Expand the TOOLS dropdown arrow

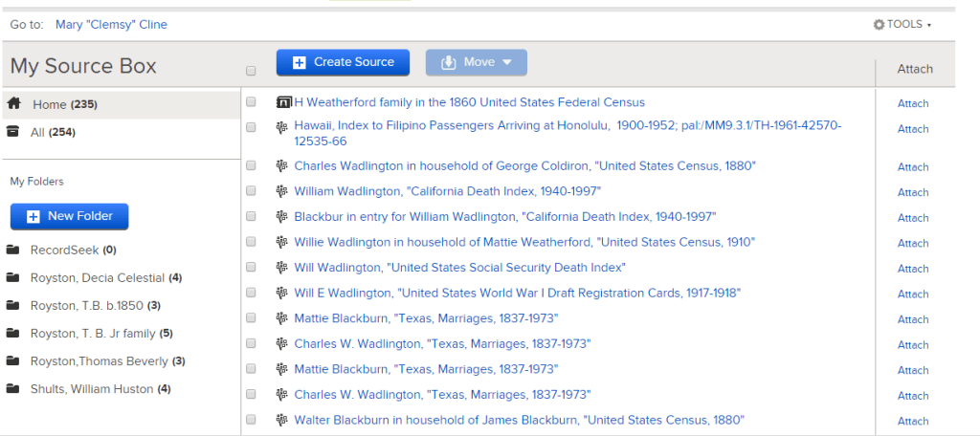tap(928, 26)
